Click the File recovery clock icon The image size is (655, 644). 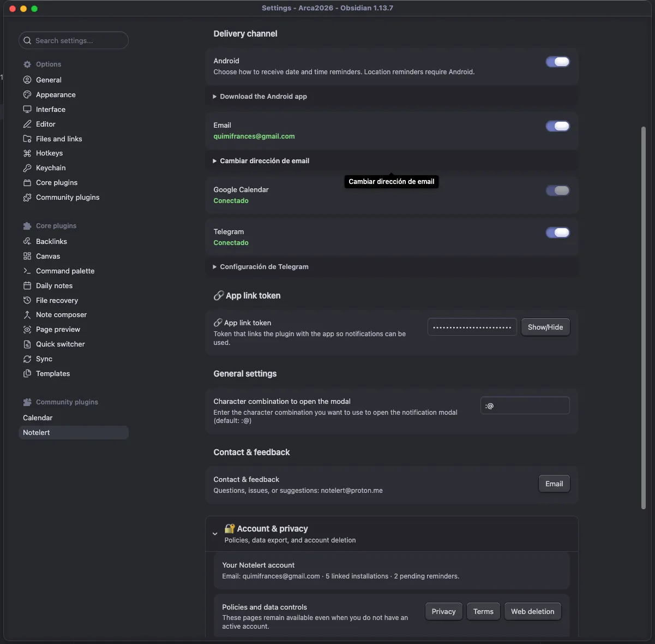tap(27, 300)
